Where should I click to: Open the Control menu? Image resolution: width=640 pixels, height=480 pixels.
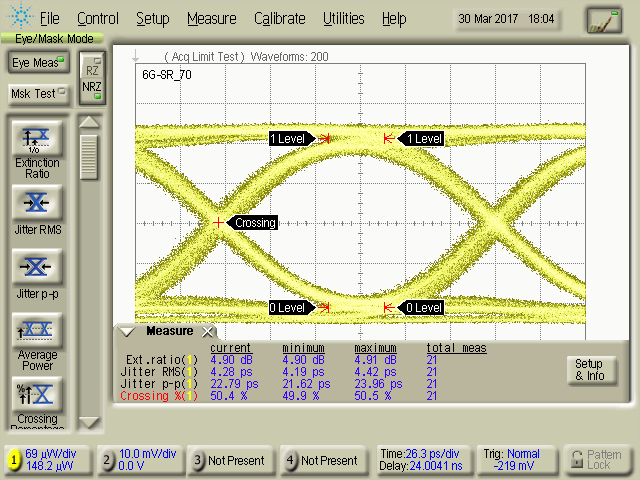98,19
